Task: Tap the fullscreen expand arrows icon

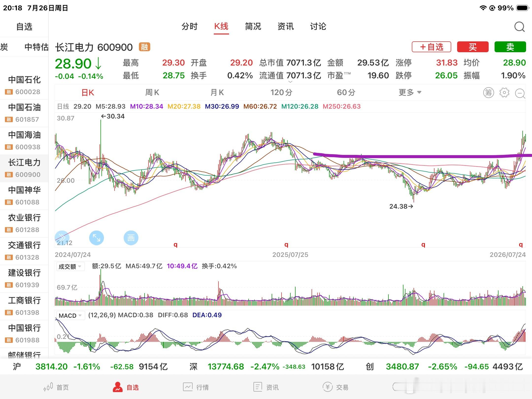Action: [96, 238]
